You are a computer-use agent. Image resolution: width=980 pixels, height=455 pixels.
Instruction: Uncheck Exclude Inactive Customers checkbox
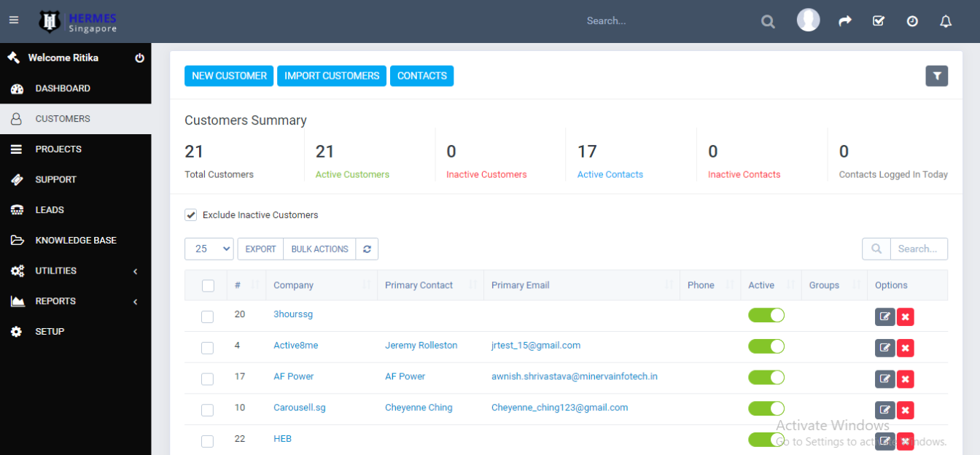[191, 215]
